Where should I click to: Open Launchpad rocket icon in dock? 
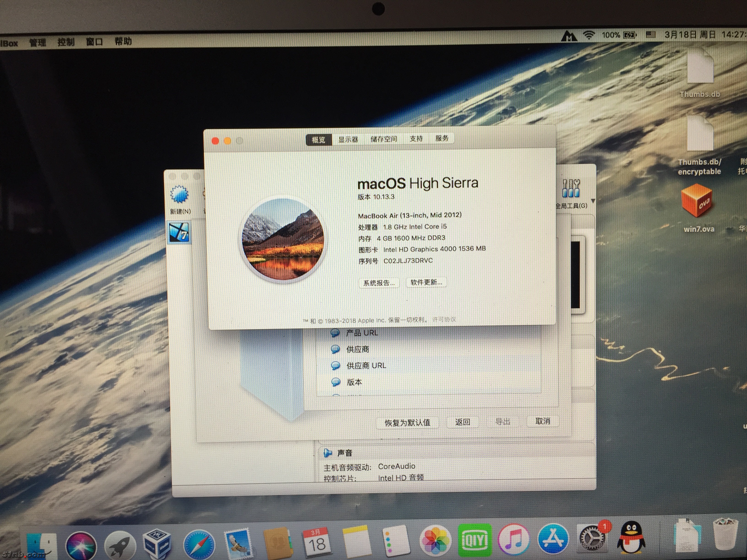pyautogui.click(x=120, y=546)
